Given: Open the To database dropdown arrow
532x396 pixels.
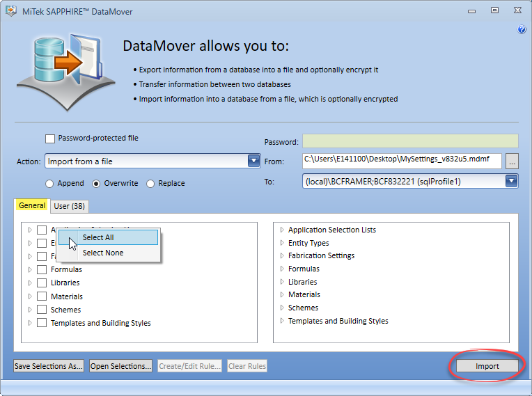Looking at the screenshot, I should coord(511,181).
